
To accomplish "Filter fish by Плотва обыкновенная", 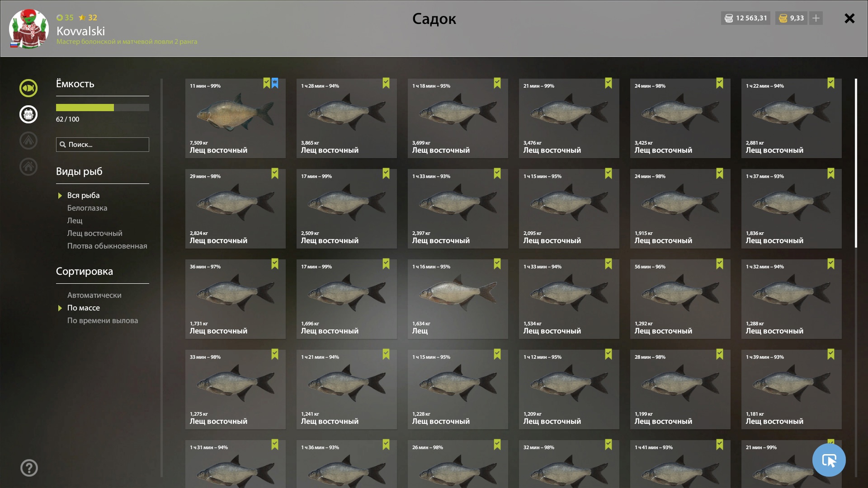I will (107, 246).
